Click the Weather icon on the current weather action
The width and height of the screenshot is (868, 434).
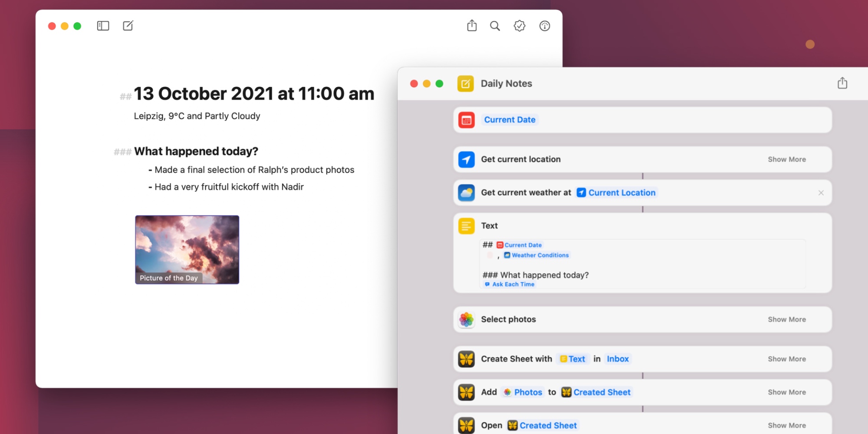pyautogui.click(x=466, y=192)
